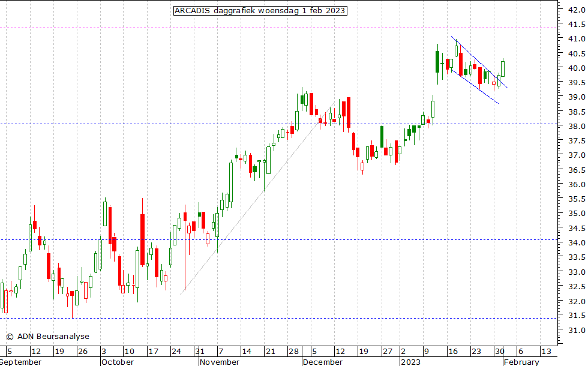This screenshot has height=366, width=588.
Task: Select the 31.5 price axis label
Action: [577, 316]
